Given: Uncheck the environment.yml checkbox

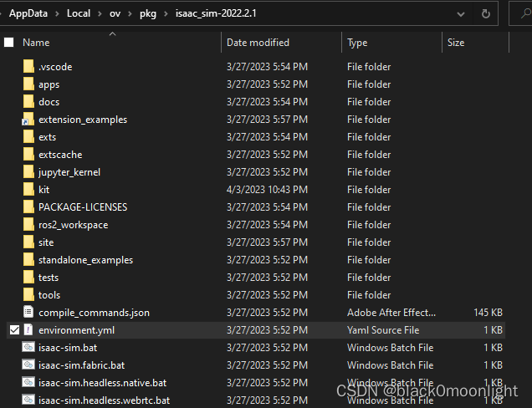Looking at the screenshot, I should tap(14, 330).
